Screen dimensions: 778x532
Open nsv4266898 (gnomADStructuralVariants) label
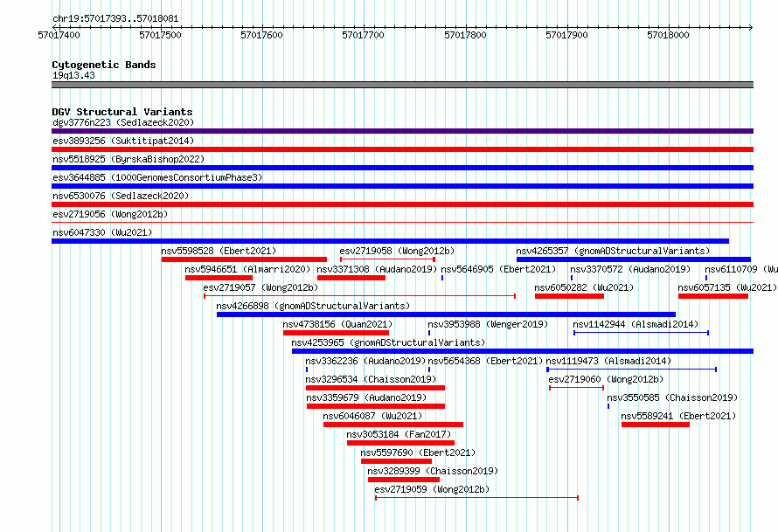[313, 306]
